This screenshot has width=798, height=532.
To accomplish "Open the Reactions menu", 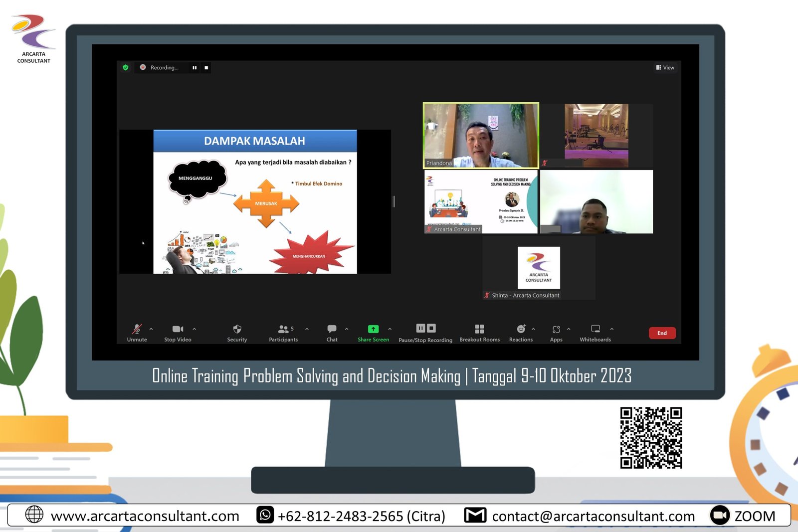I will pos(521,329).
